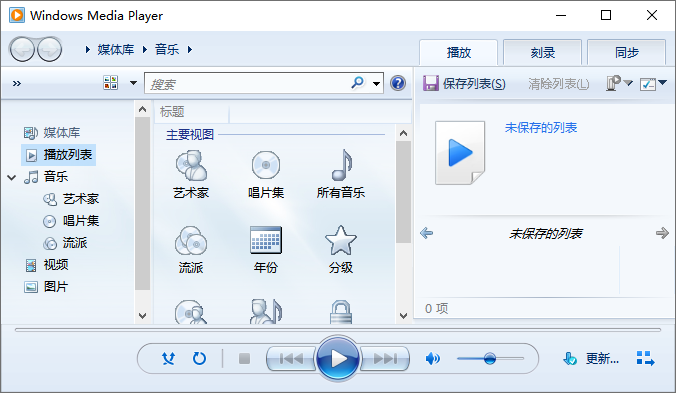Expand the navigation pane chevron »
The height and width of the screenshot is (393, 676).
coord(17,83)
